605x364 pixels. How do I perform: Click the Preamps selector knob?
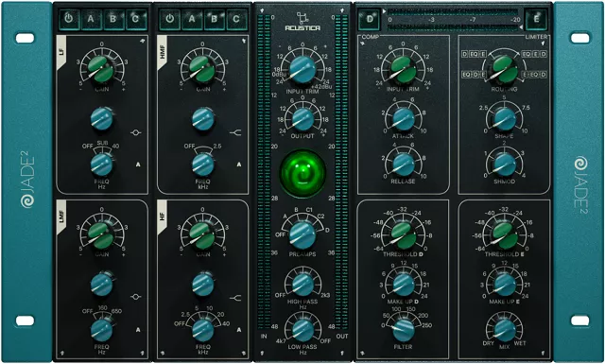(x=302, y=235)
